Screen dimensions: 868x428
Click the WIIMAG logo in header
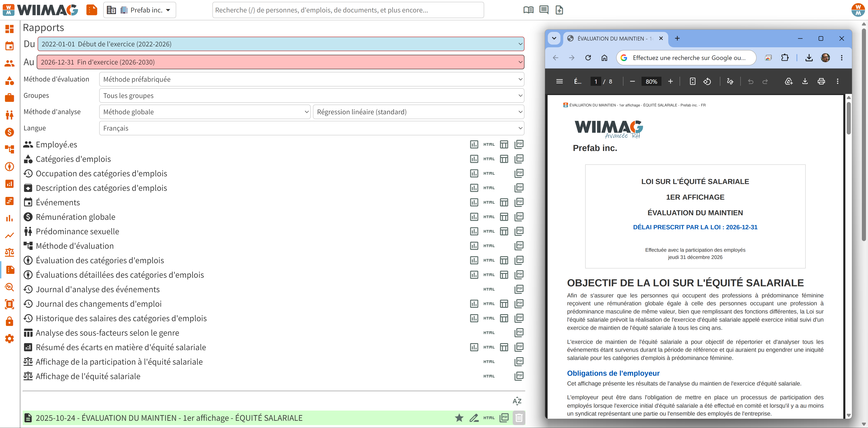(41, 10)
